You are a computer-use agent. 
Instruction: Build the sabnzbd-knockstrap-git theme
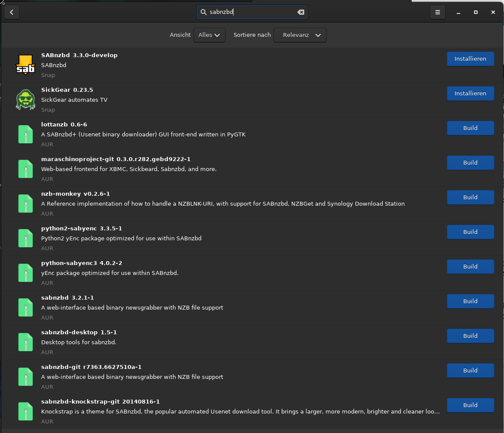tap(470, 405)
